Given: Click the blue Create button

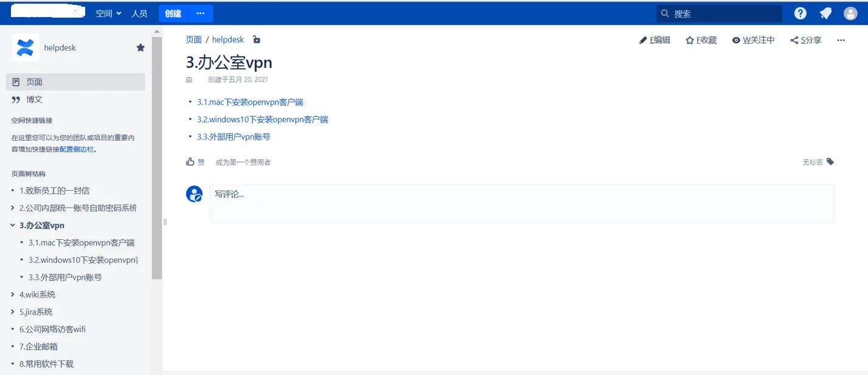Looking at the screenshot, I should 173,13.
